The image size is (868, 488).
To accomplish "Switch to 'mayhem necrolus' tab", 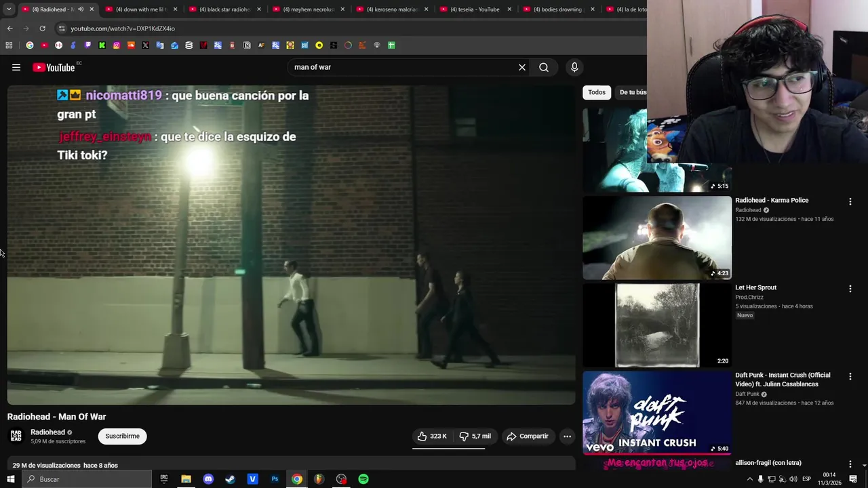I will pos(309,9).
